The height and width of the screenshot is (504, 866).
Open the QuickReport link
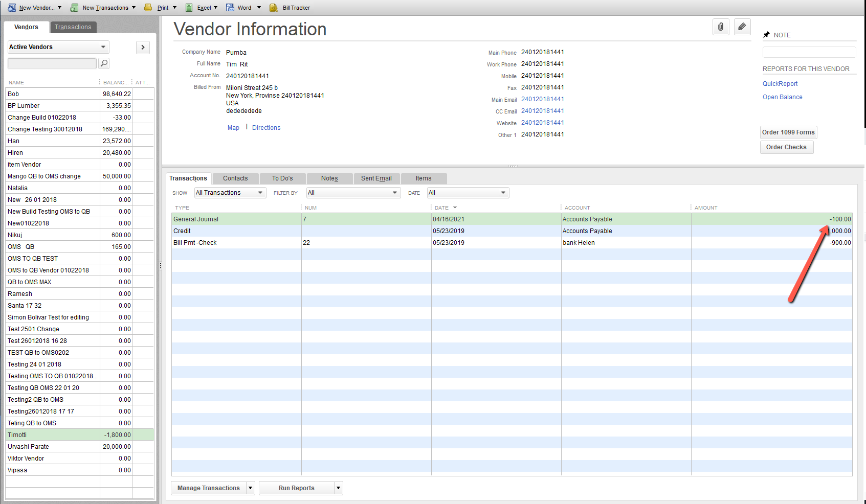(780, 84)
